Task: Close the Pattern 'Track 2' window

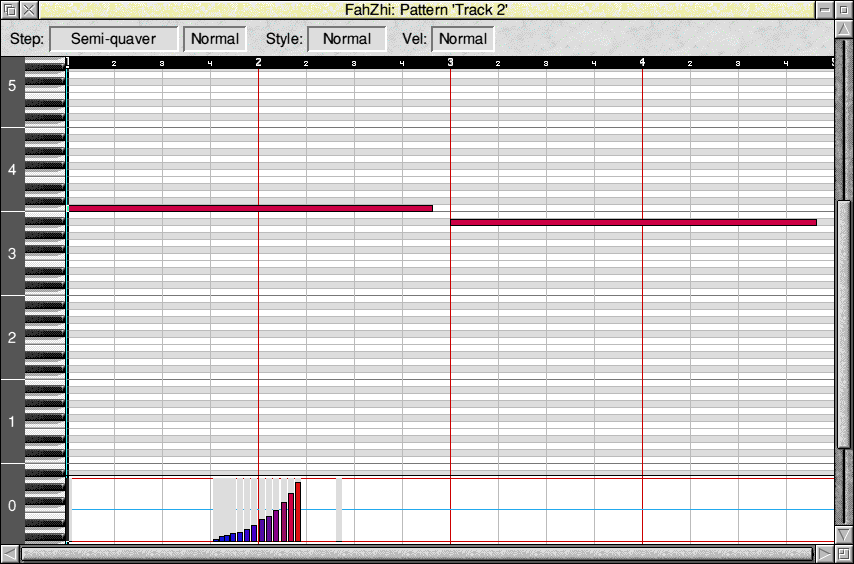Action: [30, 10]
